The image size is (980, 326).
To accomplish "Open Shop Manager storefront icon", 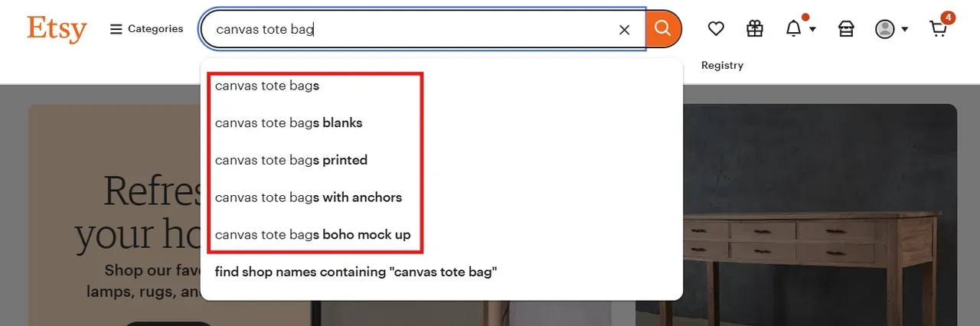I will pyautogui.click(x=845, y=29).
